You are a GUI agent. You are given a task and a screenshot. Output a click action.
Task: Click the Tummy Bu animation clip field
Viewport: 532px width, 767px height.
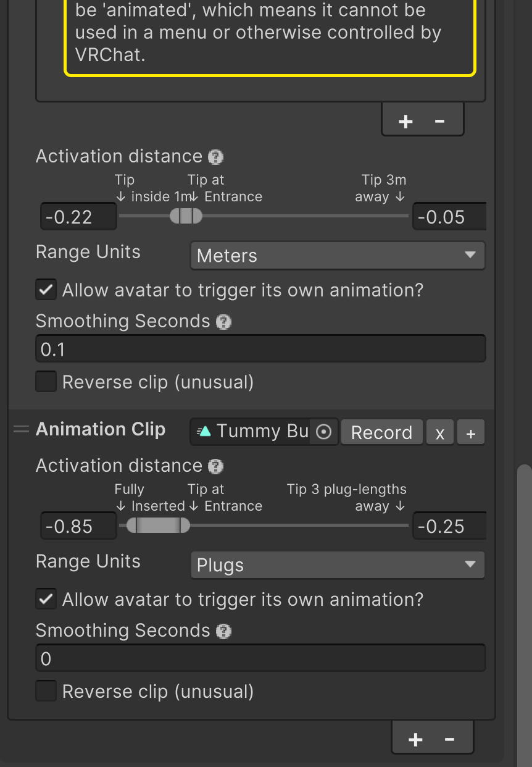coord(264,432)
